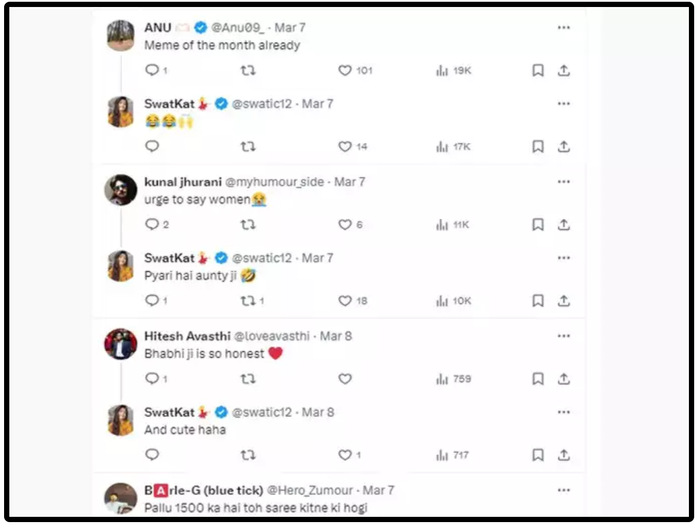The width and height of the screenshot is (700, 525).
Task: Open more options for ANU's tweet
Action: 564,28
